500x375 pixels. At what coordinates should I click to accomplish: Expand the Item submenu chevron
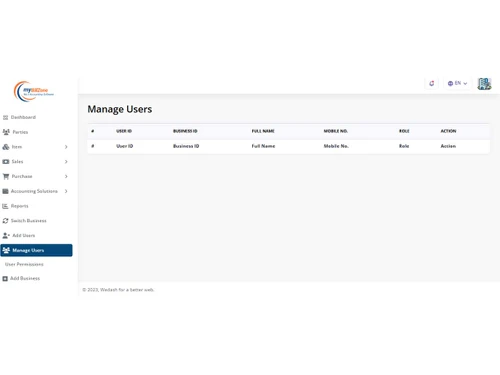coord(66,147)
